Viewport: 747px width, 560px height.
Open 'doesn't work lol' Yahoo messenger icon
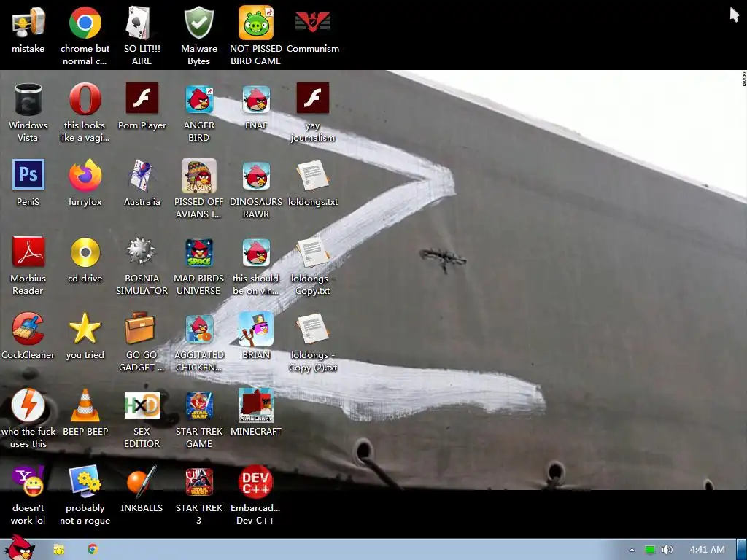click(28, 481)
